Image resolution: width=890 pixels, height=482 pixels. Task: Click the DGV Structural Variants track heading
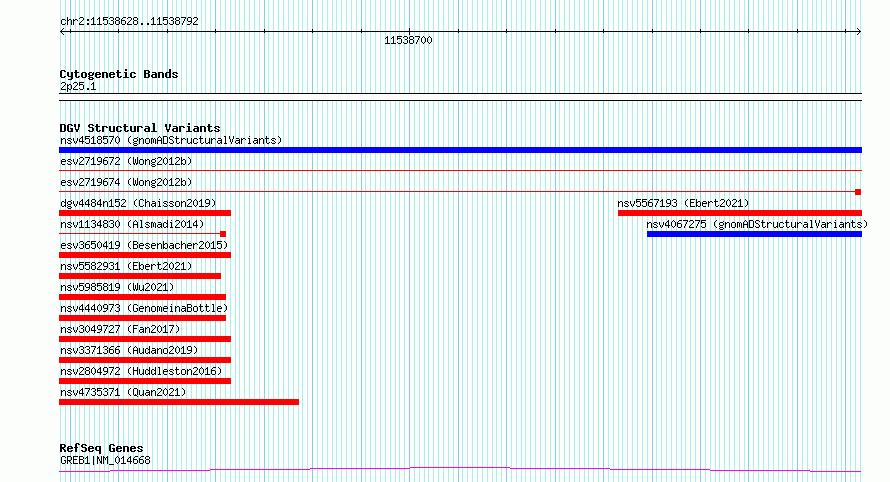click(x=140, y=128)
